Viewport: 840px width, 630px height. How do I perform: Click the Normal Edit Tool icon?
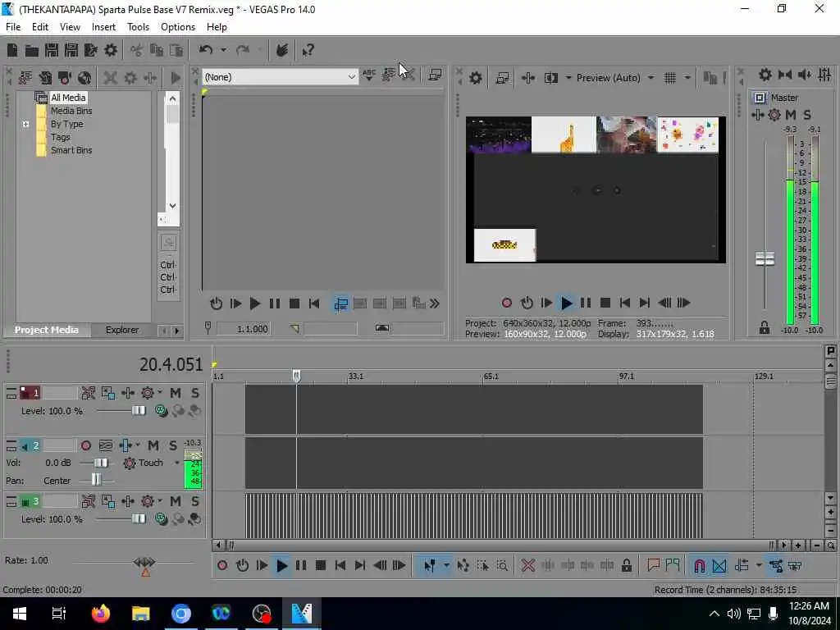coord(429,565)
